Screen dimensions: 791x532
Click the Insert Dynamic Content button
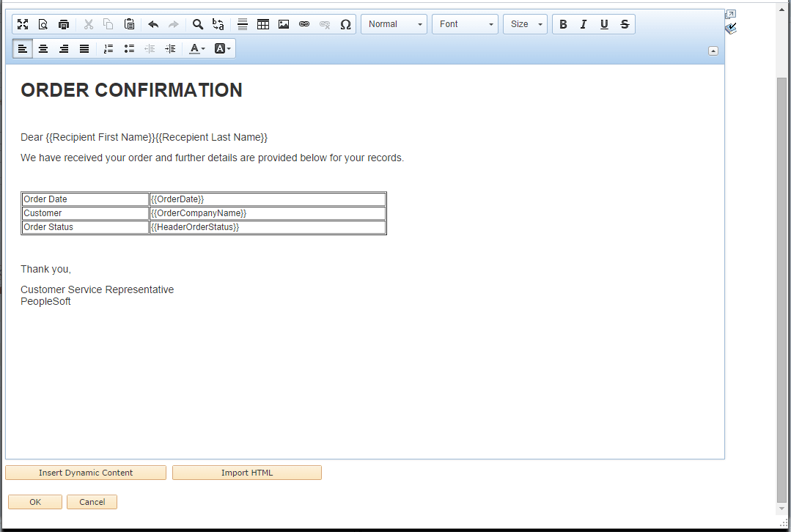85,472
